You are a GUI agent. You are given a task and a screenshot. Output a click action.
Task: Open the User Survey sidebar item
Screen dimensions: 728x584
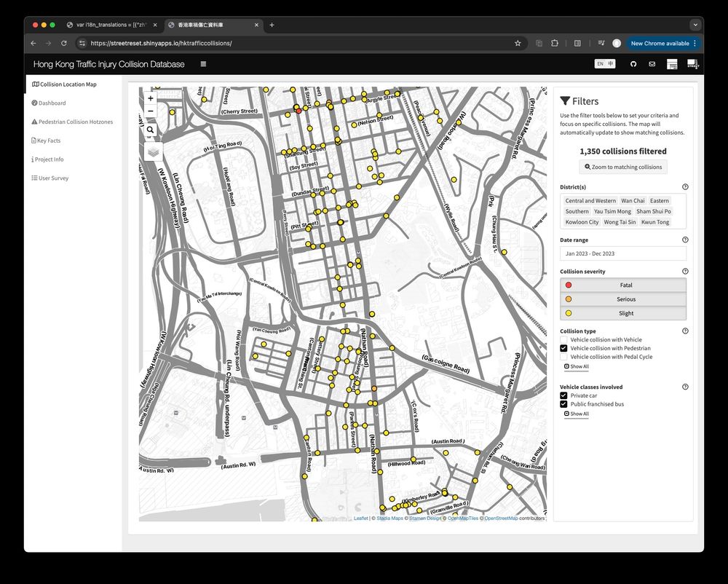[x=50, y=178]
